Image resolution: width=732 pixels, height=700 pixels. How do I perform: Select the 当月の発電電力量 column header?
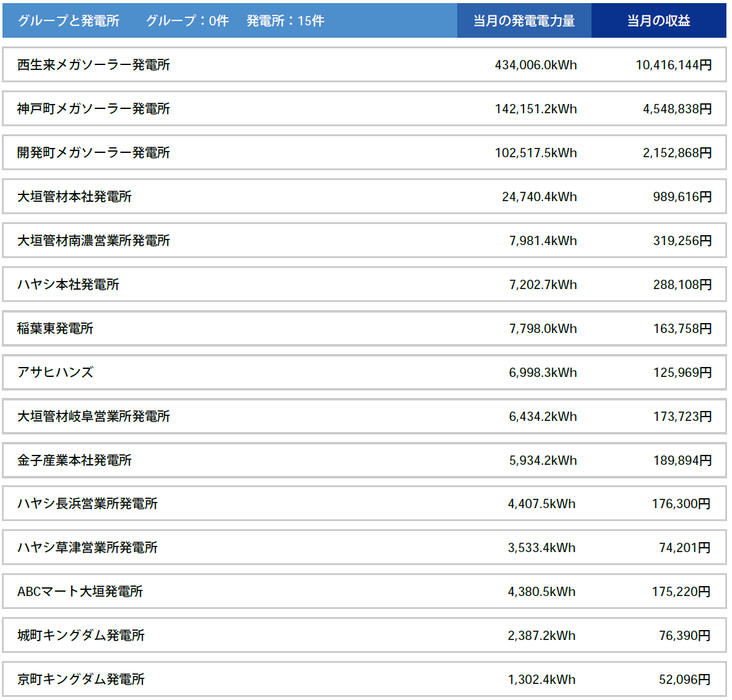point(524,20)
